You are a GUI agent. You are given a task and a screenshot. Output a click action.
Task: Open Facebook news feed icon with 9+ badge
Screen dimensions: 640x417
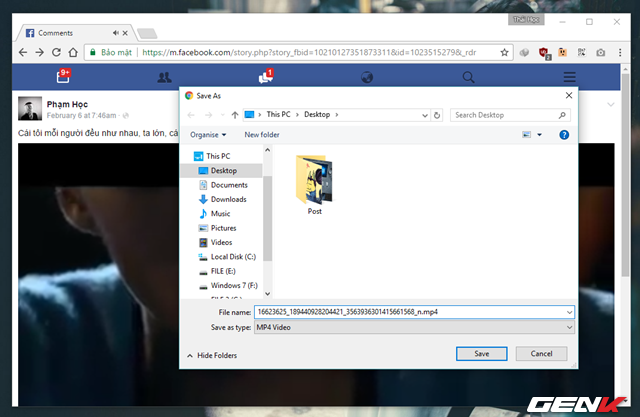[63, 76]
